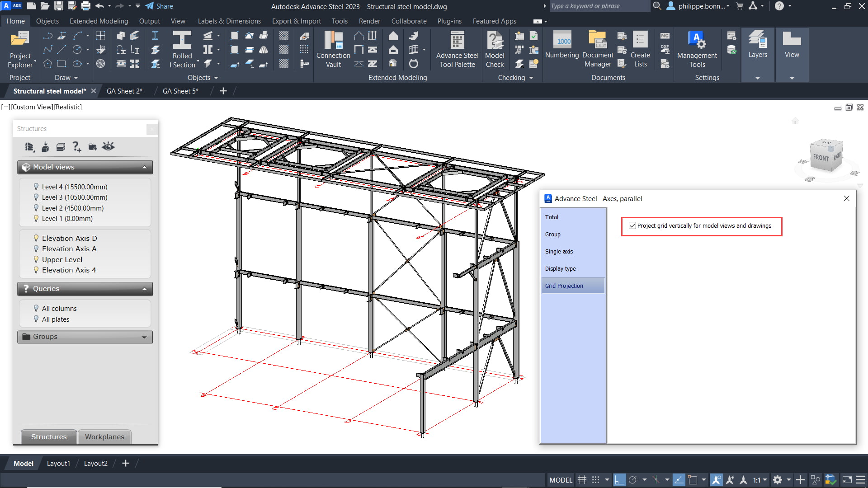Run the Model Check tool
This screenshot has width=868, height=488.
[x=495, y=50]
